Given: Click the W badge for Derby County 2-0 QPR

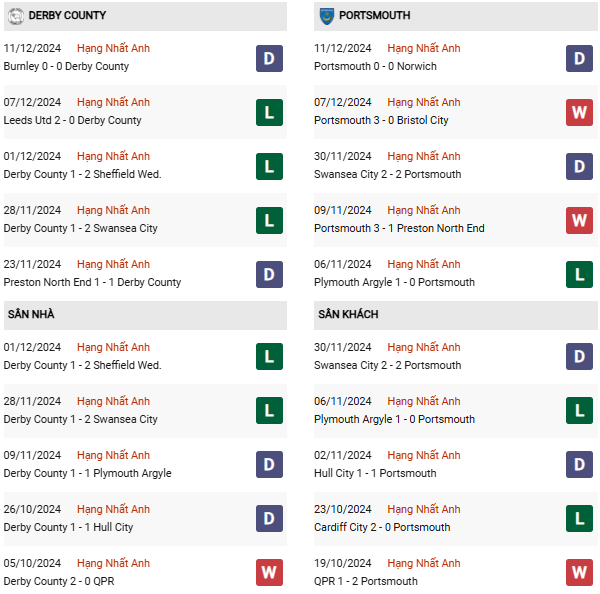Looking at the screenshot, I should pyautogui.click(x=269, y=573).
